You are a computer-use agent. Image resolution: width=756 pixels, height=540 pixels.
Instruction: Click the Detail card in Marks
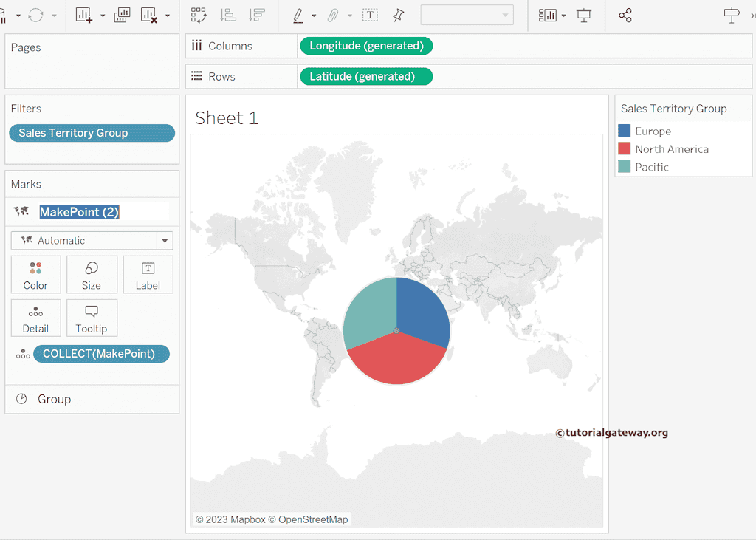point(35,318)
